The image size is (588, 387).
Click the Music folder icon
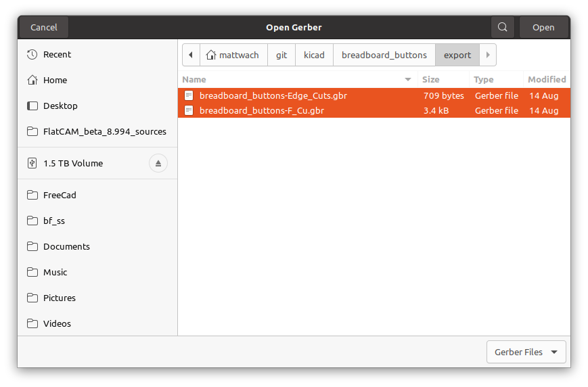[32, 272]
